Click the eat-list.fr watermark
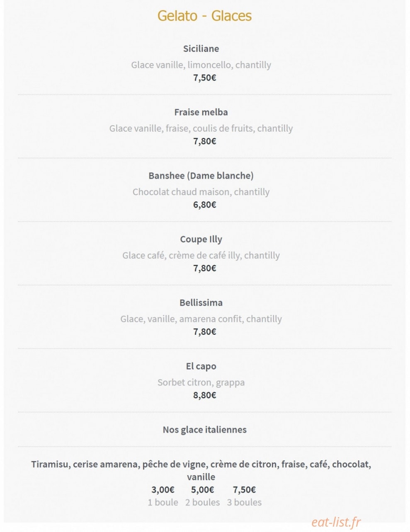 pyautogui.click(x=336, y=522)
